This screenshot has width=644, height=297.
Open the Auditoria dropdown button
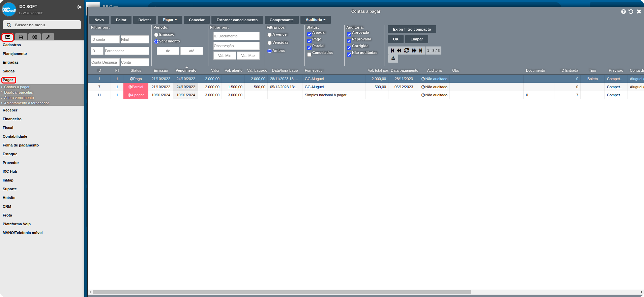point(316,20)
